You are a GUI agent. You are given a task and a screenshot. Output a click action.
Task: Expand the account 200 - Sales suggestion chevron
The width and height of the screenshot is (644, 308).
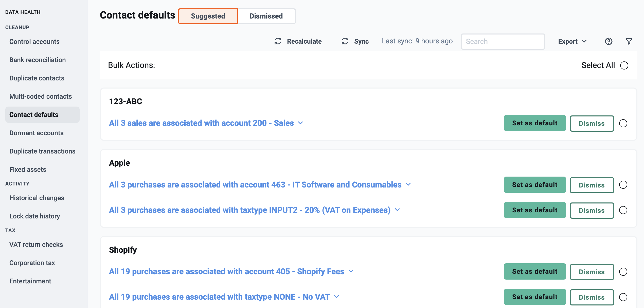(x=300, y=123)
